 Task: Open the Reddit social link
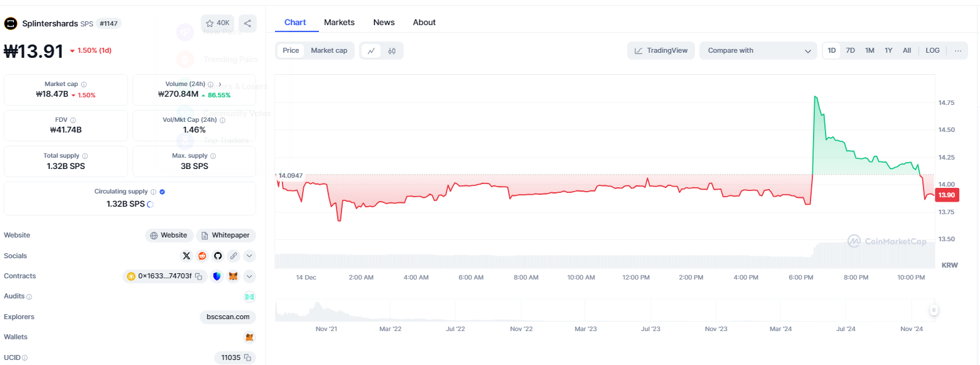(x=202, y=256)
